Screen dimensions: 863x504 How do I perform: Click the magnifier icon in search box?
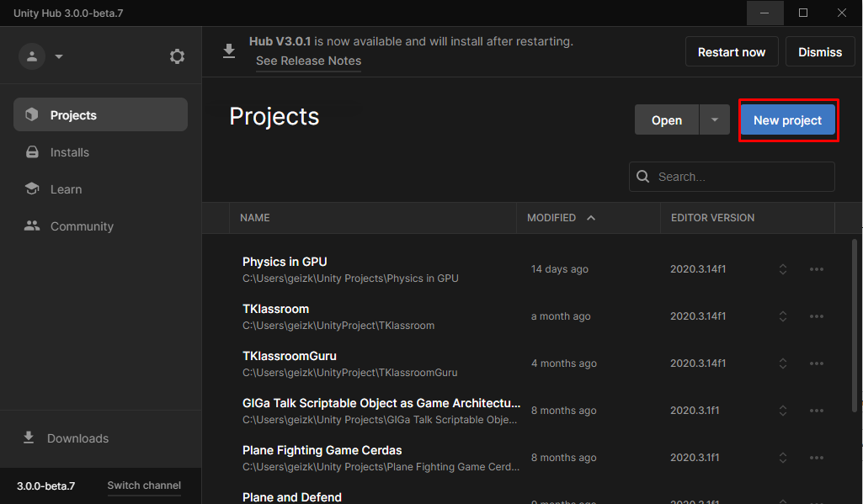coord(643,177)
